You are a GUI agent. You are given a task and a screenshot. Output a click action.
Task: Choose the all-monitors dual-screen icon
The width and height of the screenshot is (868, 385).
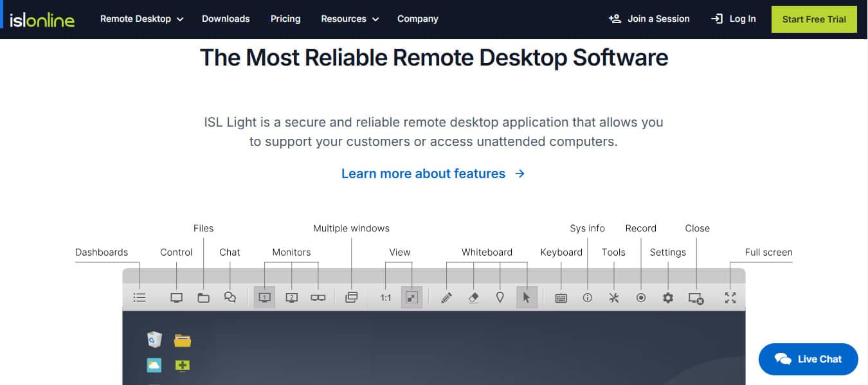click(x=318, y=298)
